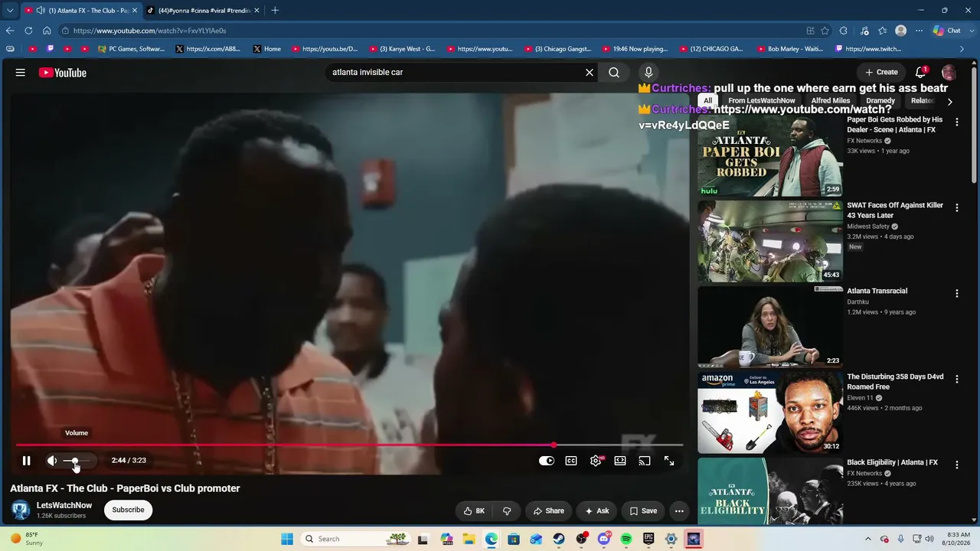
Task: Click the red video progress bar
Action: point(349,445)
